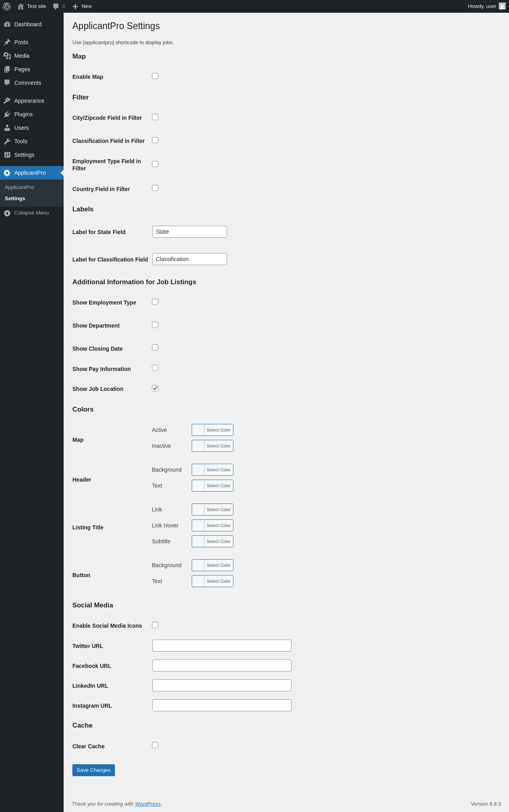Click the Collapse Menu arrow icon
The image size is (509, 812).
7,213
